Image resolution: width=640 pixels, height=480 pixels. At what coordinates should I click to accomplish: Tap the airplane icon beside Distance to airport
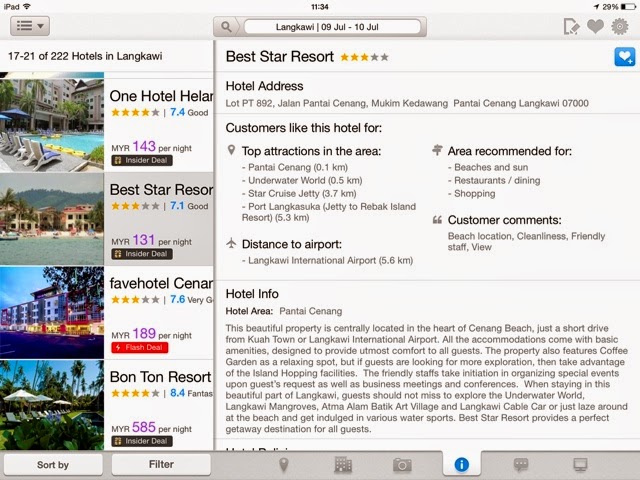click(x=231, y=243)
